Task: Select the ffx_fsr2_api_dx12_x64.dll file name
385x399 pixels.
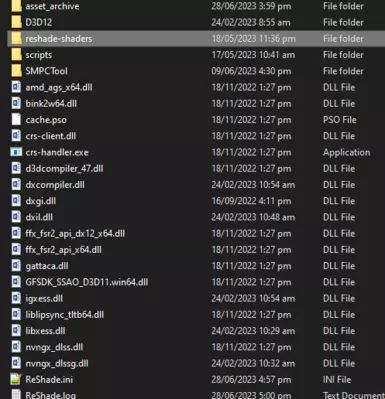Action: tap(75, 234)
